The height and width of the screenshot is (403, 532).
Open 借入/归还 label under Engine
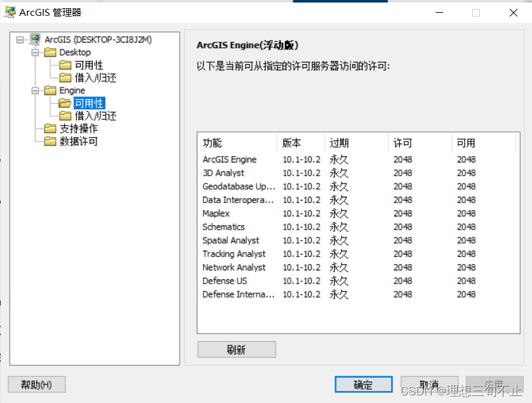click(x=95, y=116)
